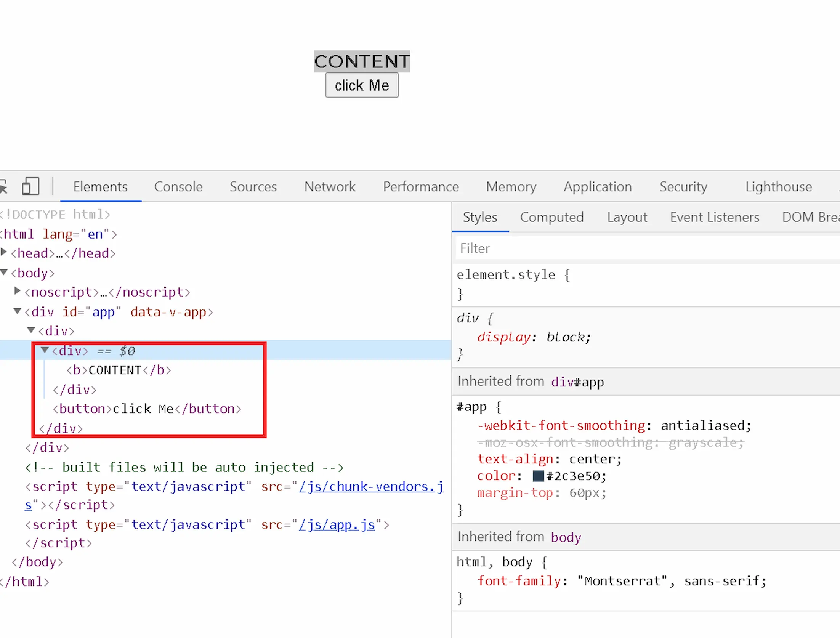
Task: Collapse the body element node
Action: tap(4, 272)
